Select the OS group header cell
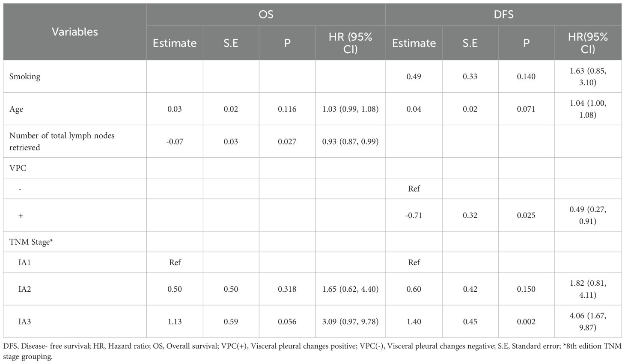The image size is (625, 364). point(266,14)
